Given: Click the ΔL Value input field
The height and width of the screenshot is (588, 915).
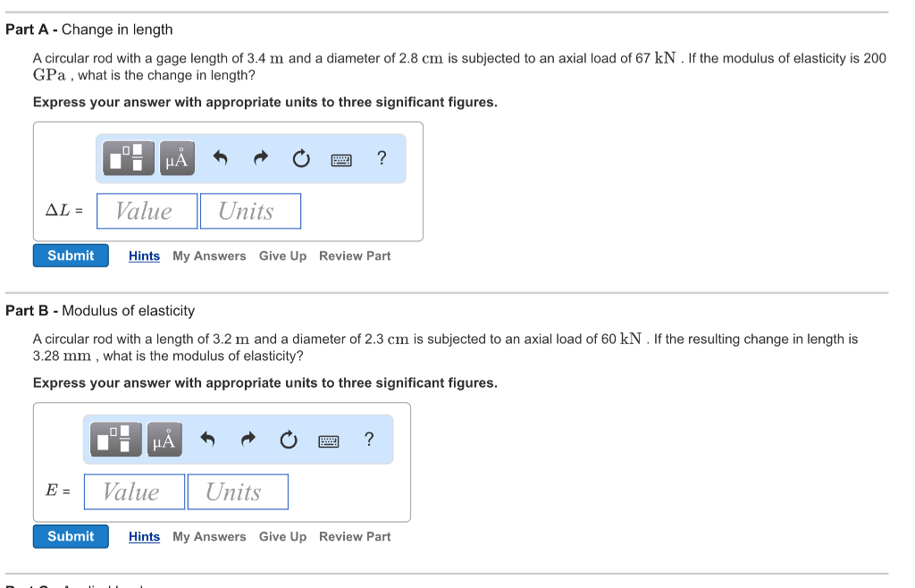Looking at the screenshot, I should 147,211.
